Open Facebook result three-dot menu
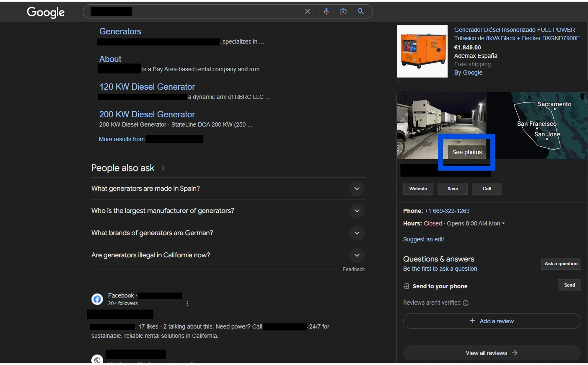 187,303
